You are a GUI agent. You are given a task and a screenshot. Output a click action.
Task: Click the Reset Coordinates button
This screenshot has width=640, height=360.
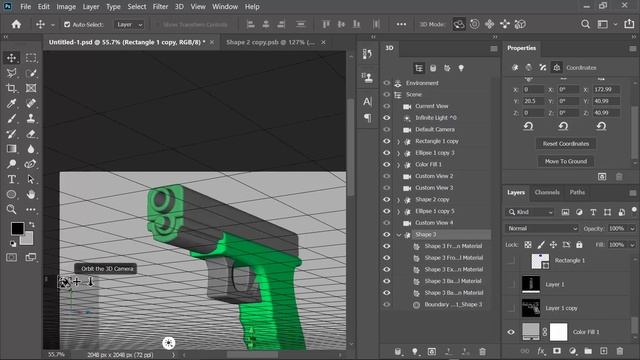point(566,144)
